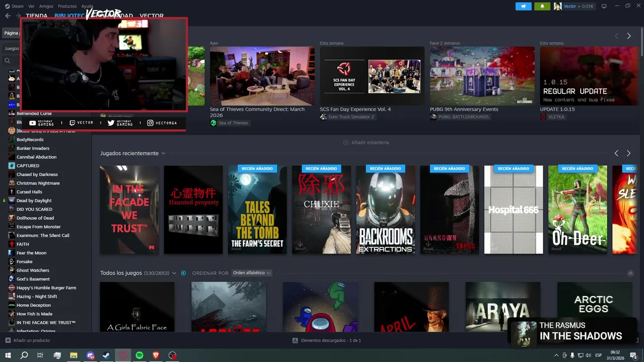This screenshot has width=644, height=362.
Task: Go to the TIENDA tab
Action: (x=37, y=16)
